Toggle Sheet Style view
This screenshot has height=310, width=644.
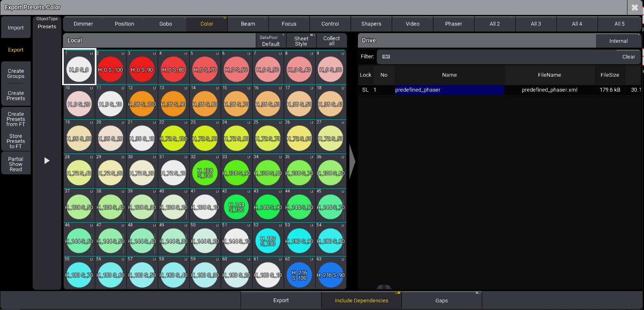point(301,41)
